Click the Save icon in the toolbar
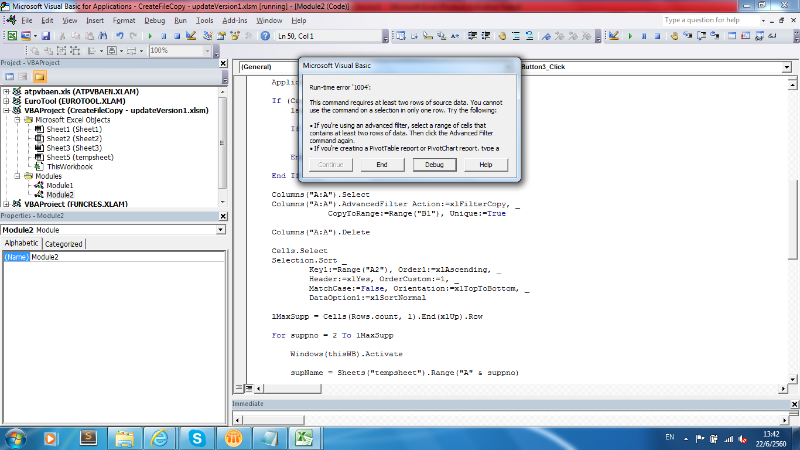This screenshot has height=450, width=800. tap(46, 36)
